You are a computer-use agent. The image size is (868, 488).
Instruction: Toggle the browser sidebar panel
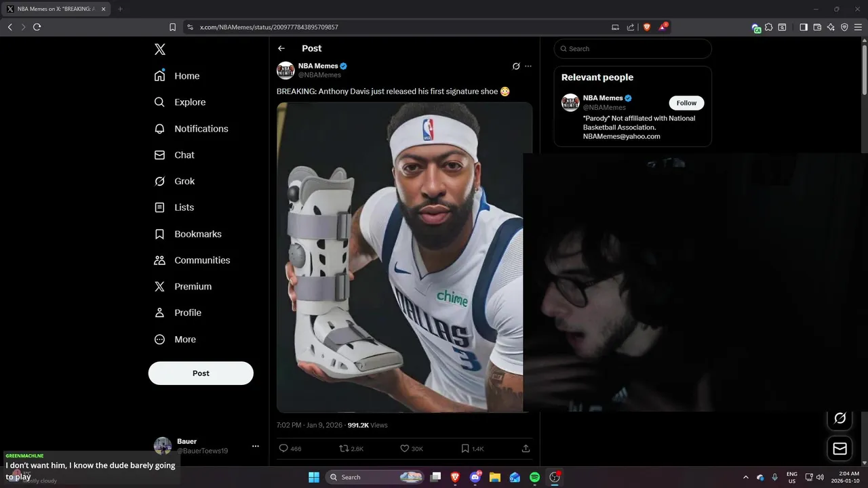804,27
